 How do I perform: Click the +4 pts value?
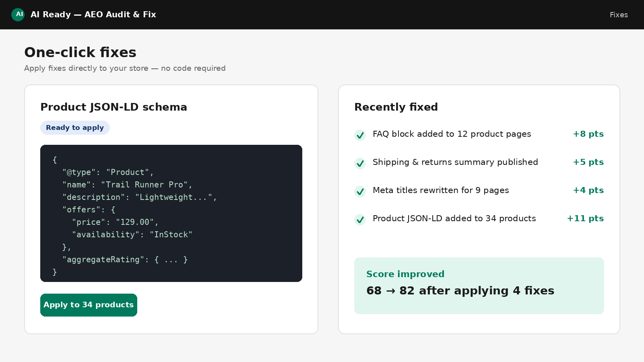click(588, 190)
